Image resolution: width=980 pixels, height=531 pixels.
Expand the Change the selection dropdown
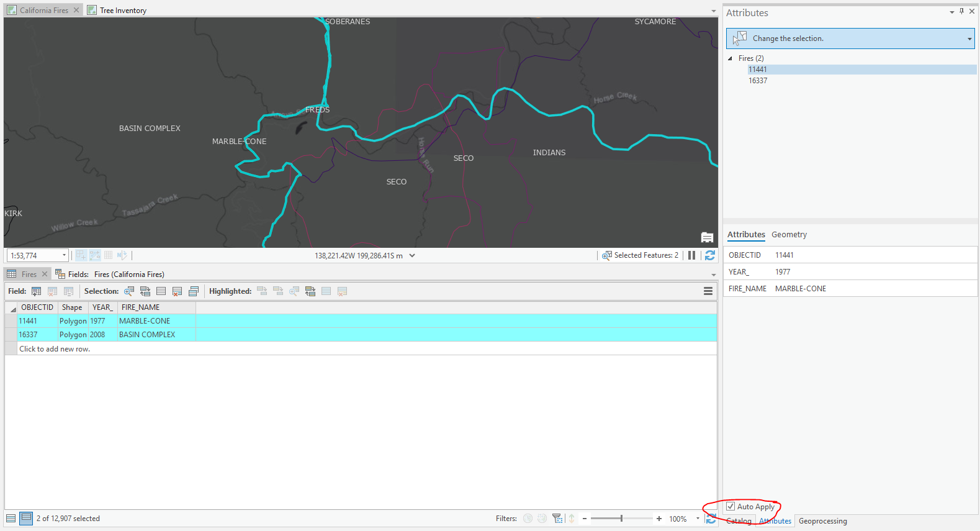click(x=969, y=39)
